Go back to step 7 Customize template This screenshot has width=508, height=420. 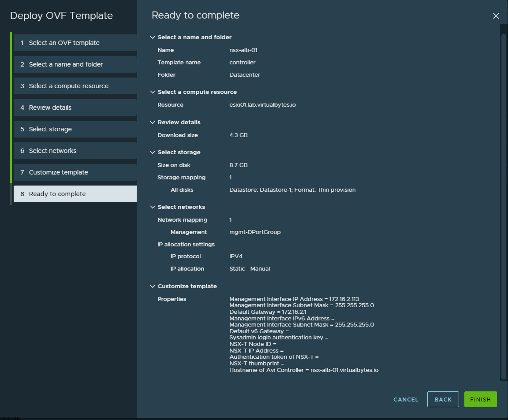(75, 172)
